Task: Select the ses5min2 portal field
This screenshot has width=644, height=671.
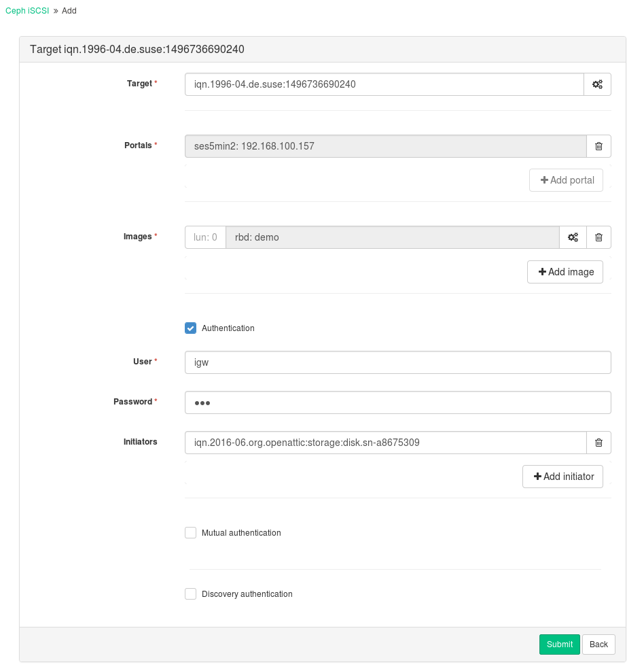Action: [385, 146]
